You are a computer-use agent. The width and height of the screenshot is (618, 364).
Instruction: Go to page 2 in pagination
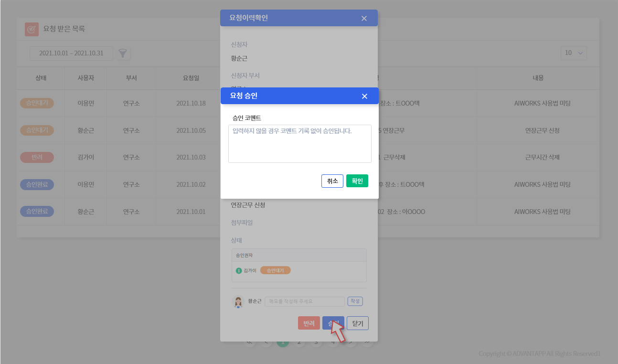299,342
